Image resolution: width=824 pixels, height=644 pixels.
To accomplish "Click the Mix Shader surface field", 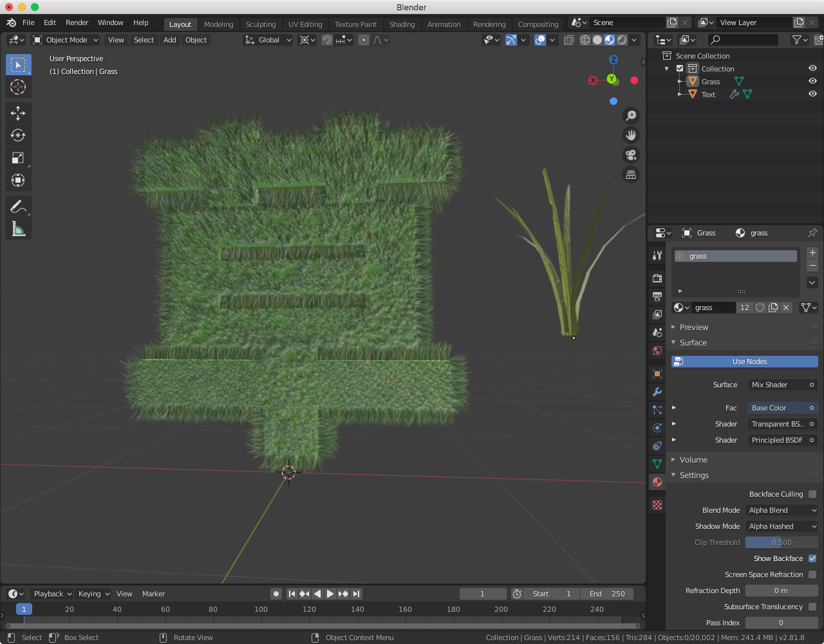I will click(x=783, y=385).
